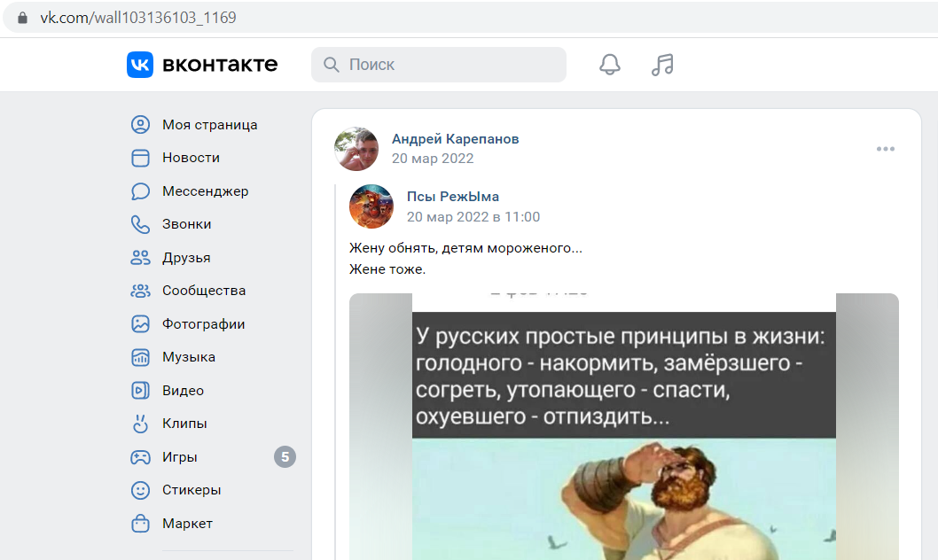Go to Новости in sidebar
This screenshot has height=560, width=938.
coord(191,158)
